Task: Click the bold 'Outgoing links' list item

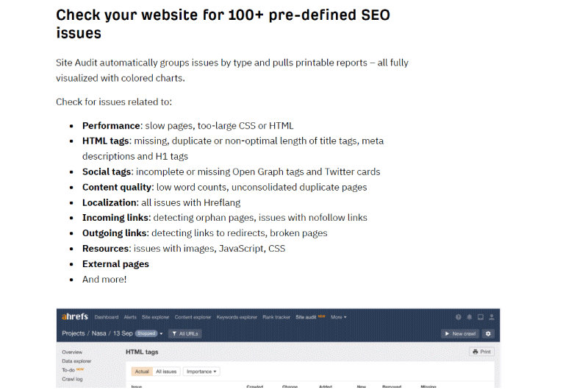Action: pyautogui.click(x=115, y=233)
